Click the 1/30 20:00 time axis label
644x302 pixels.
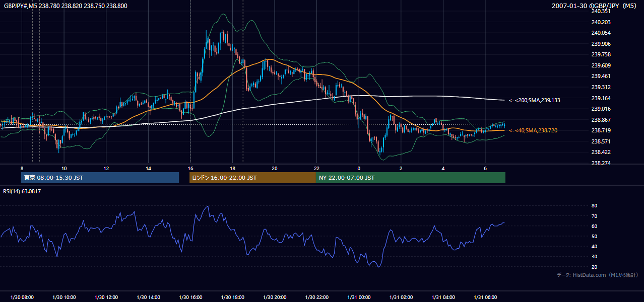pyautogui.click(x=275, y=297)
